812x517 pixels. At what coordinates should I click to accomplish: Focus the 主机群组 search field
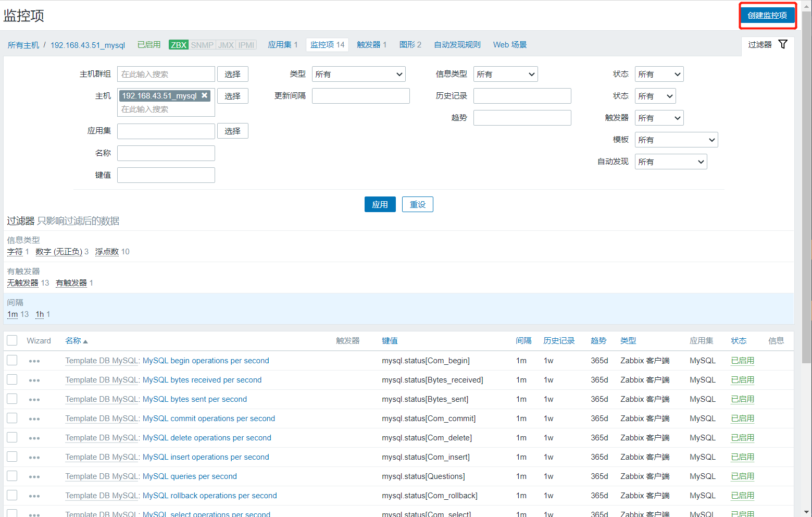[x=166, y=74]
